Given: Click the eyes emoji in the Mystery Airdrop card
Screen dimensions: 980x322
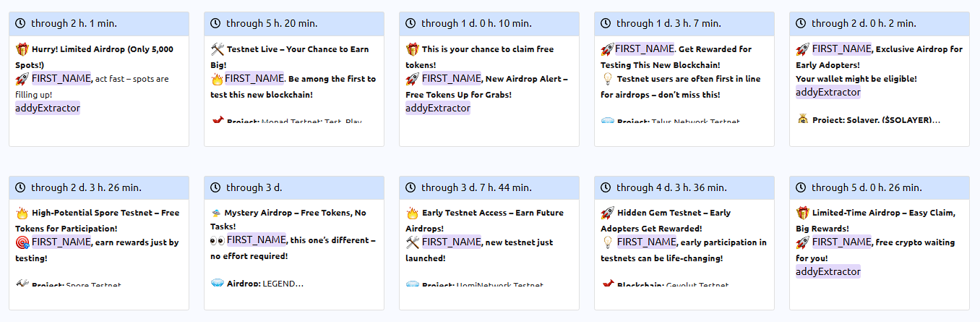Looking at the screenshot, I should tap(217, 240).
